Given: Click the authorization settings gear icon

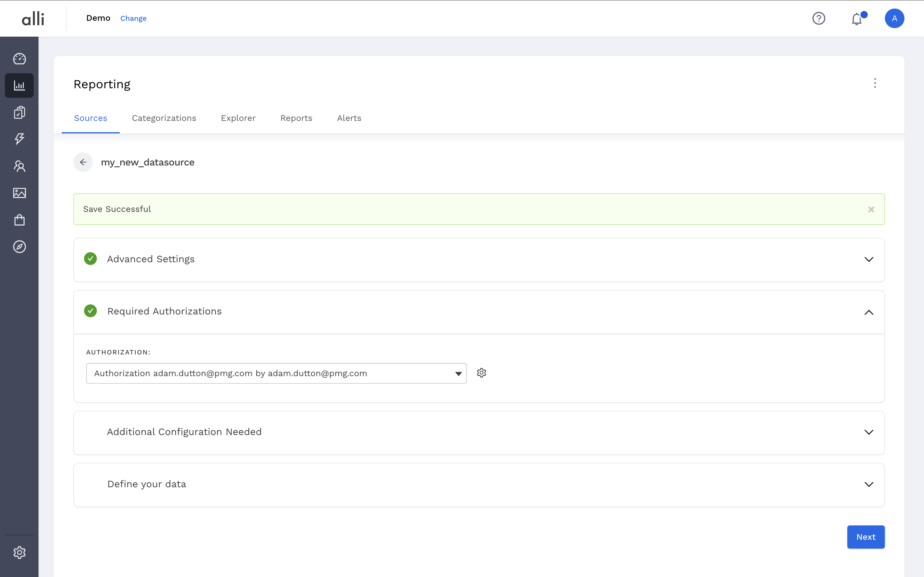Looking at the screenshot, I should tap(482, 373).
